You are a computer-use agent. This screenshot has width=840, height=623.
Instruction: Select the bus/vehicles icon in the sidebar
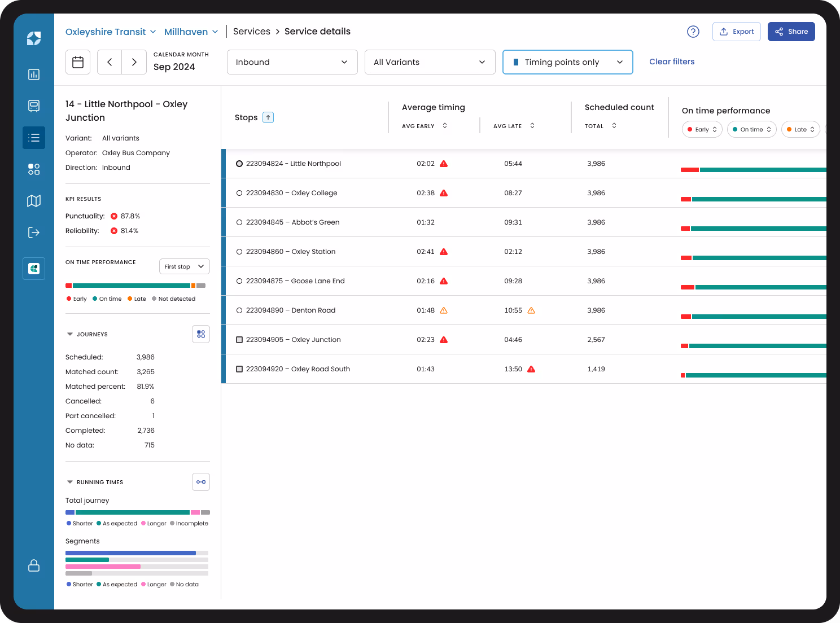[x=34, y=106]
